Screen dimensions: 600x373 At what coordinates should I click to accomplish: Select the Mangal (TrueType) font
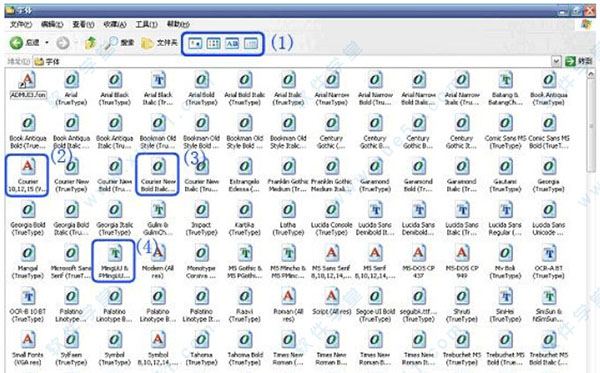click(x=28, y=262)
